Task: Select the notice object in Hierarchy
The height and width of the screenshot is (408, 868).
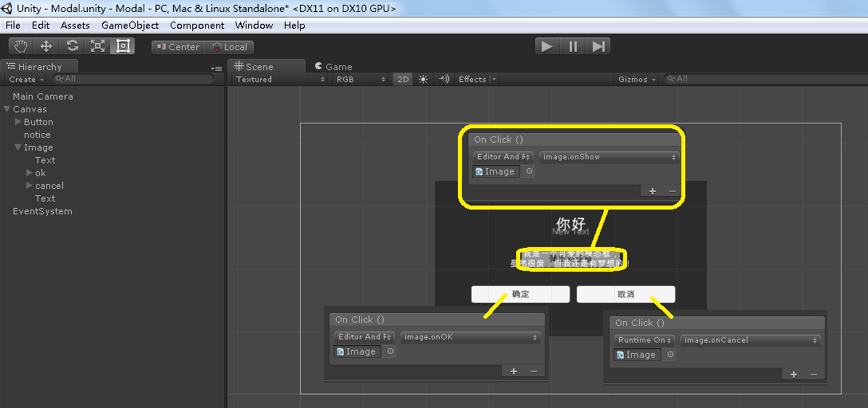Action: point(37,135)
